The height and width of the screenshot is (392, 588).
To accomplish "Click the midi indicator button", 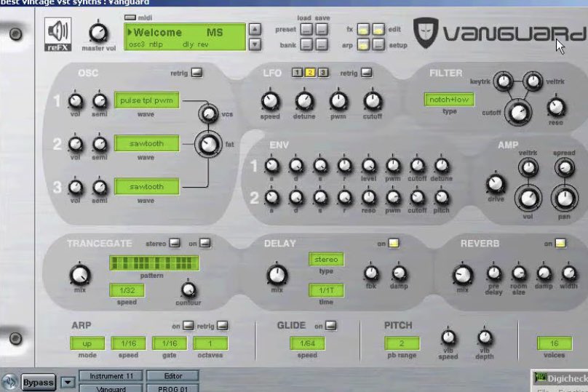I will [x=130, y=17].
